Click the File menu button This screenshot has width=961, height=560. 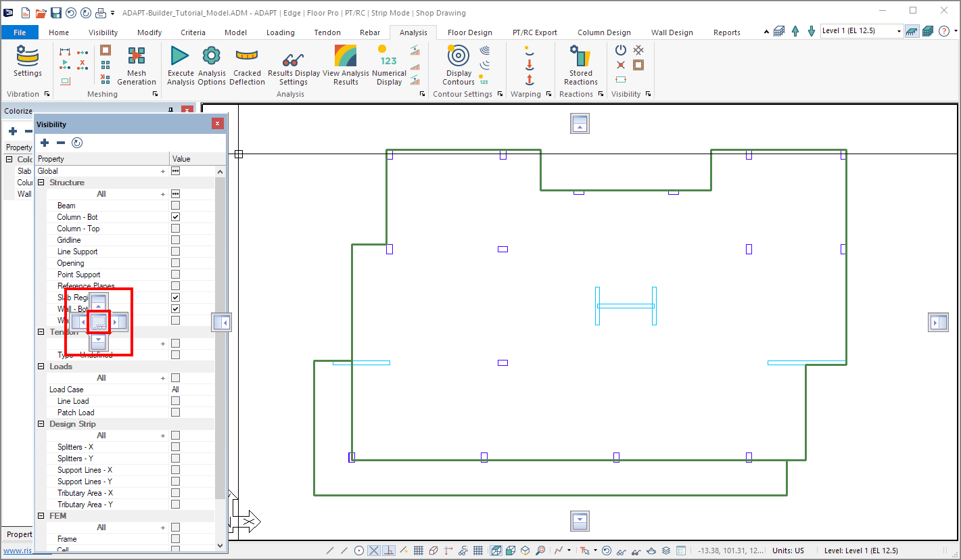pos(20,32)
